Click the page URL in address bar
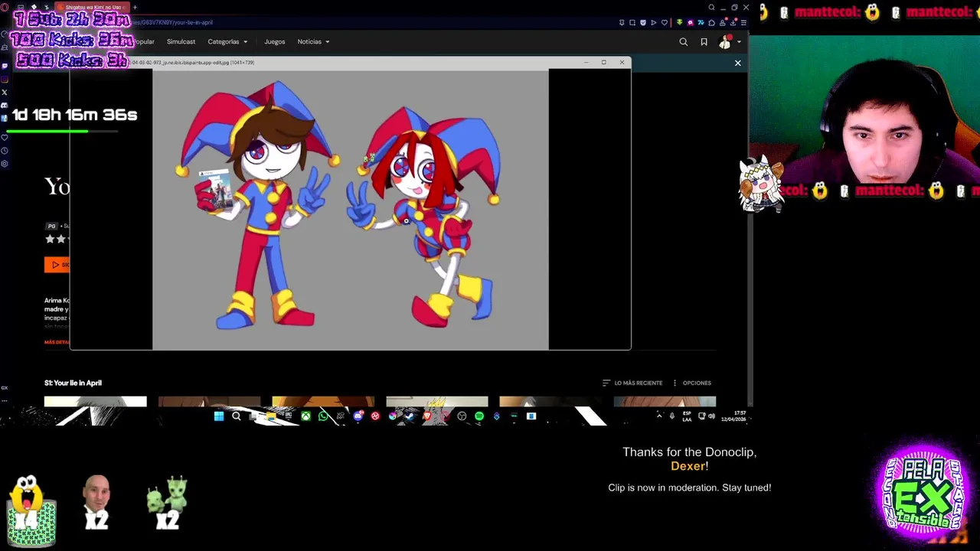The image size is (980, 551). 171,22
